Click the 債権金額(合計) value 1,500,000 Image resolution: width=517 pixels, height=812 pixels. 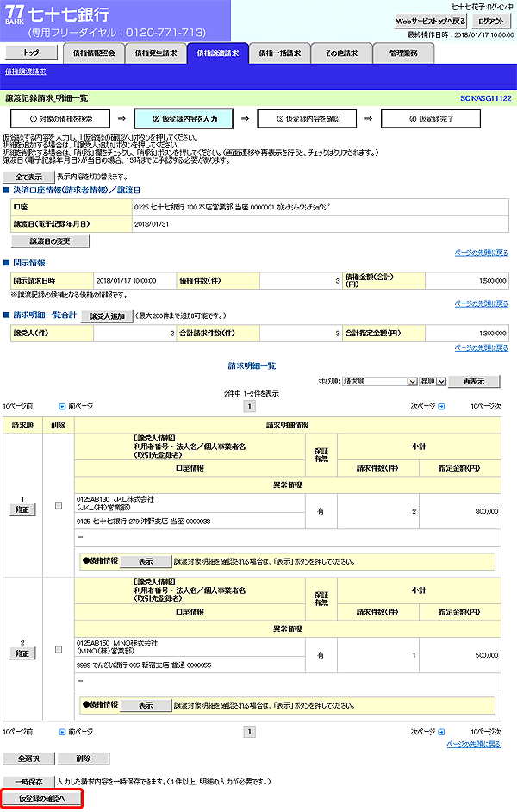click(493, 281)
